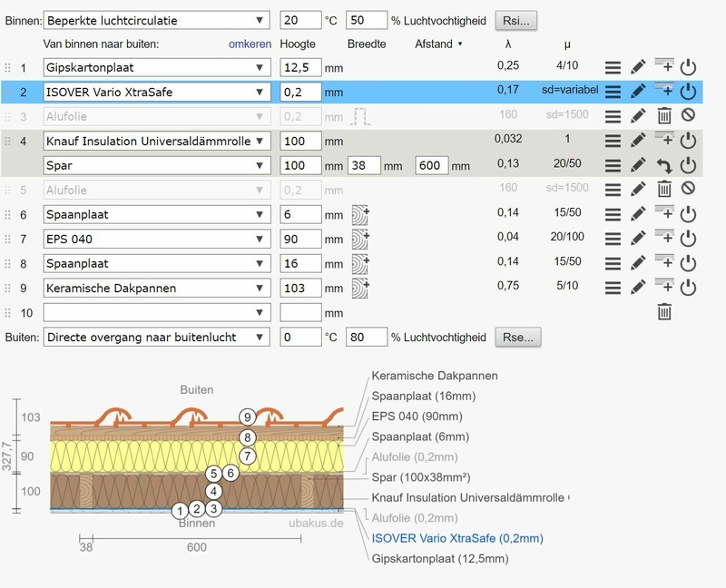Open the EPS 040 material dropdown
726x588 pixels.
tap(156, 240)
